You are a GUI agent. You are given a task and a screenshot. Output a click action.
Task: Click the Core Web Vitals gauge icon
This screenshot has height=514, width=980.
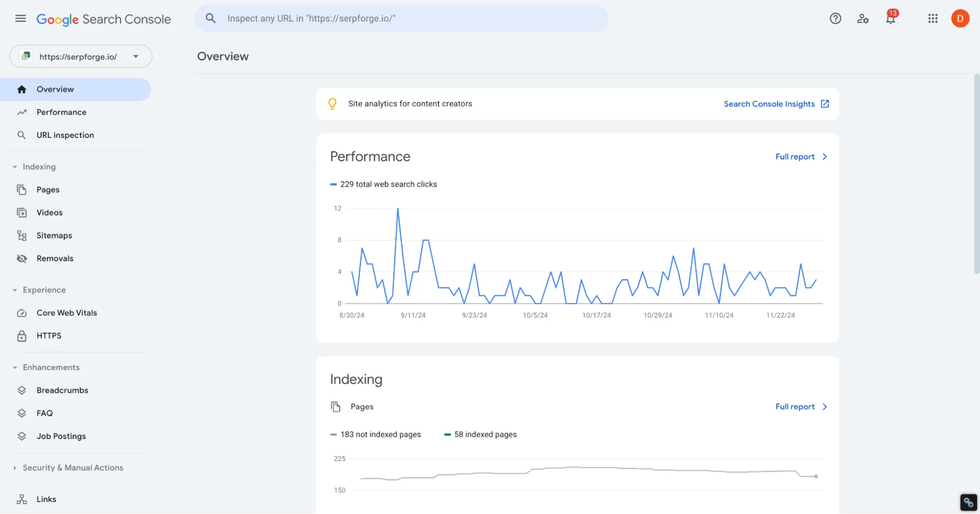pos(22,313)
